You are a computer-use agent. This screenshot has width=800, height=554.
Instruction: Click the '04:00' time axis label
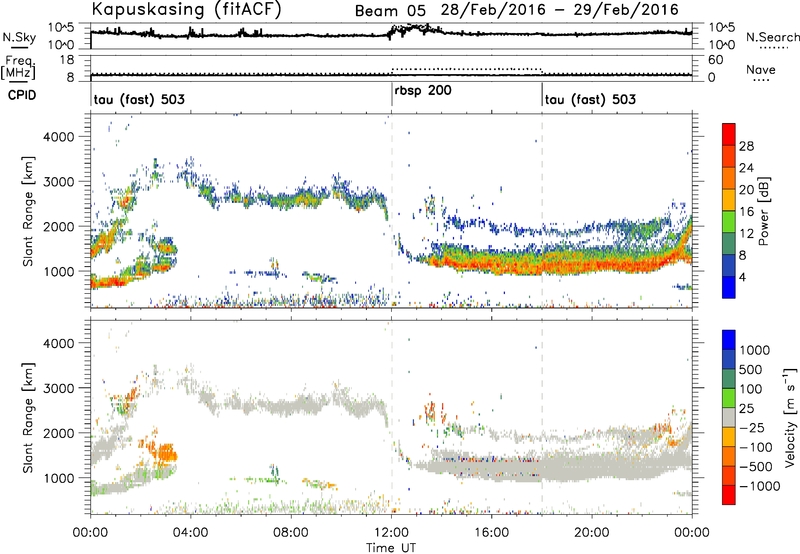coord(190,533)
